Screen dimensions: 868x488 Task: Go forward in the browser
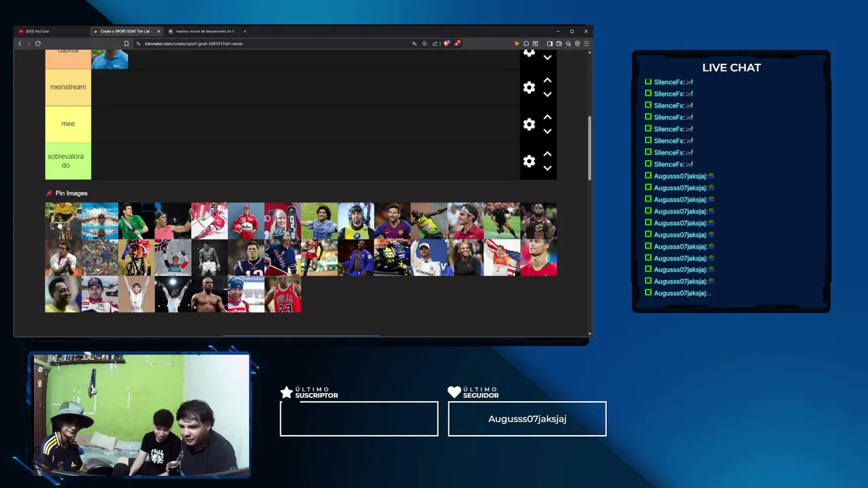[28, 43]
